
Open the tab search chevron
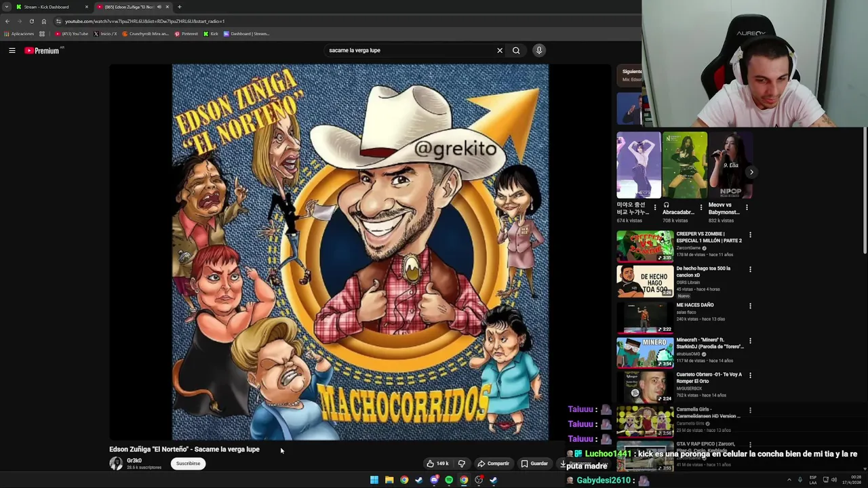(x=6, y=7)
